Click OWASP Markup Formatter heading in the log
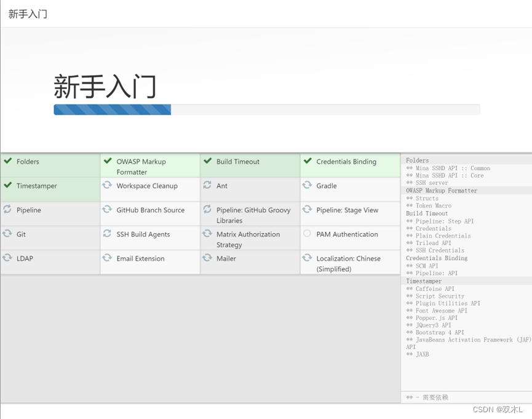532x419 pixels. coord(442,191)
